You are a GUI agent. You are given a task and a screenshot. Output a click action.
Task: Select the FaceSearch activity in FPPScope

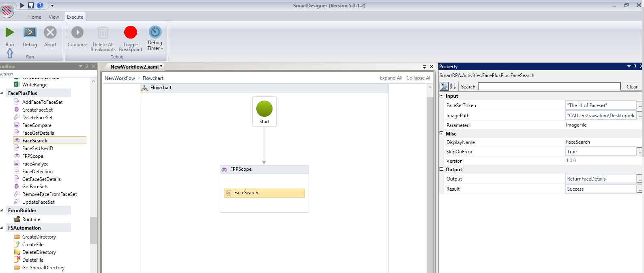264,193
